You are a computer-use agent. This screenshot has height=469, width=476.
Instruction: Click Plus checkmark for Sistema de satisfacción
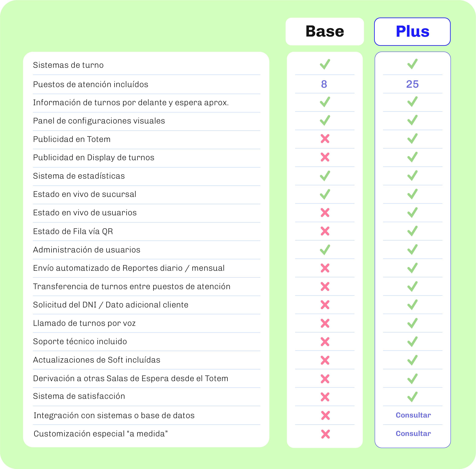(412, 397)
